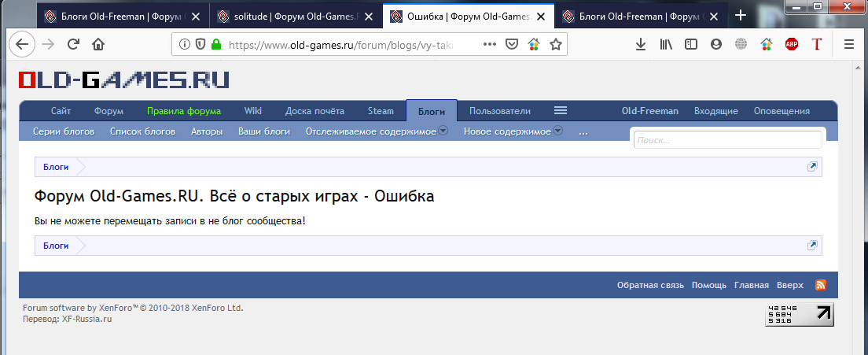Open a new browser tab with plus
This screenshot has width=868, height=355.
[741, 16]
